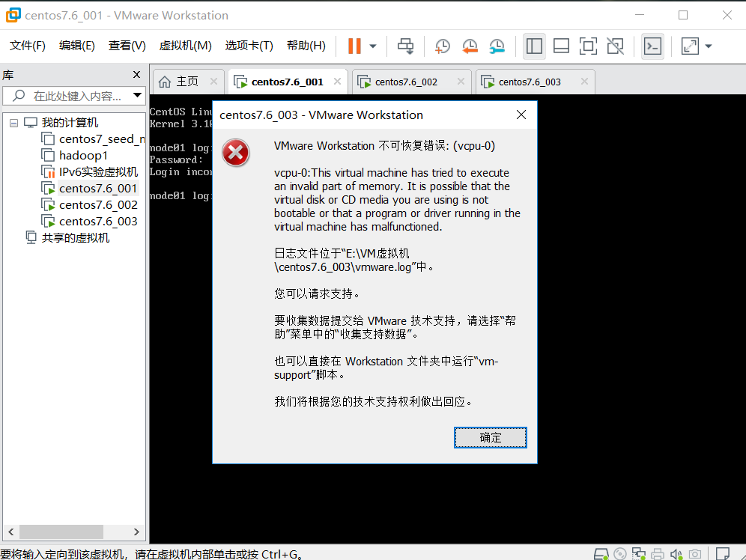This screenshot has height=560, width=746.
Task: Click the Revert to snapshot icon
Action: pyautogui.click(x=470, y=46)
